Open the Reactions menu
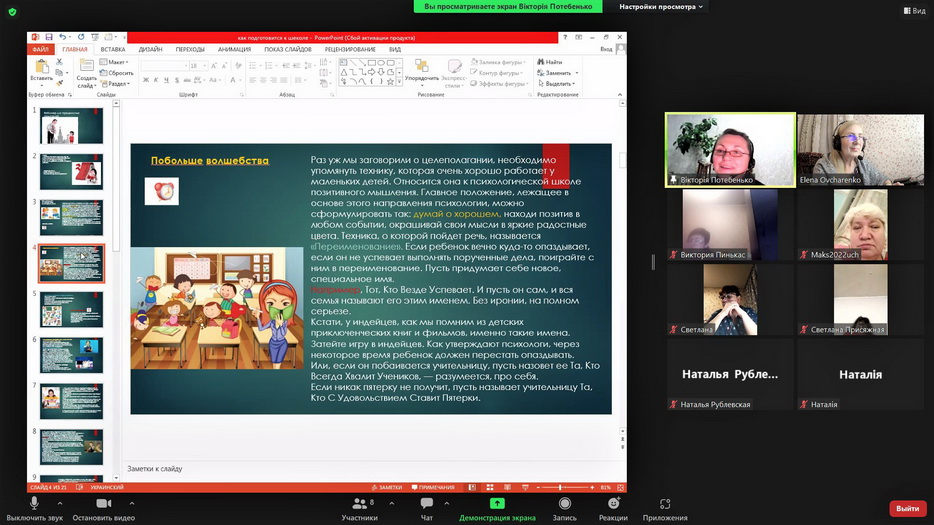Image resolution: width=934 pixels, height=525 pixels. 613,504
